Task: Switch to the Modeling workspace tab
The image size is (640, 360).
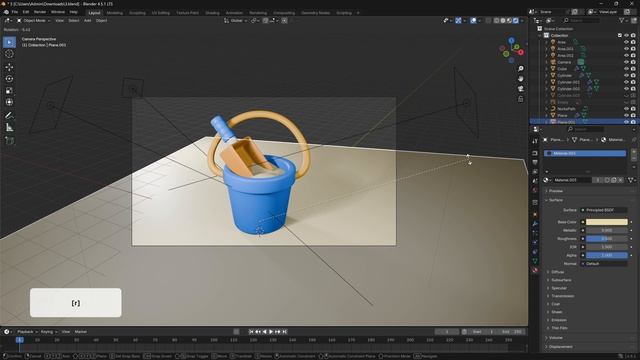Action: (x=114, y=13)
